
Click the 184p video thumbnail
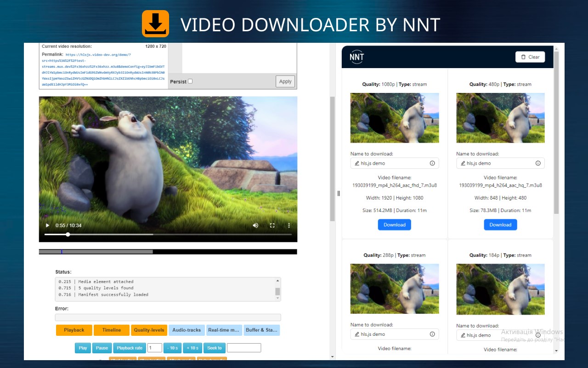pyautogui.click(x=500, y=289)
